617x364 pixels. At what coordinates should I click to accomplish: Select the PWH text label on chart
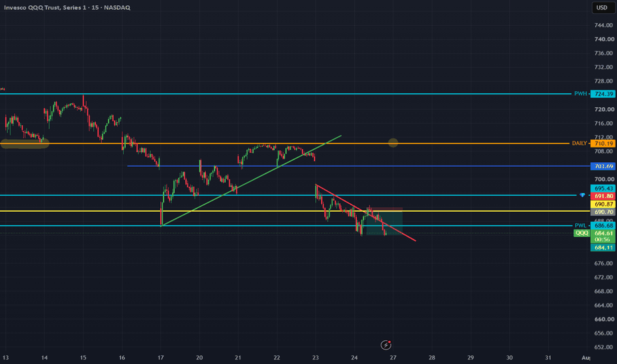[x=581, y=94]
